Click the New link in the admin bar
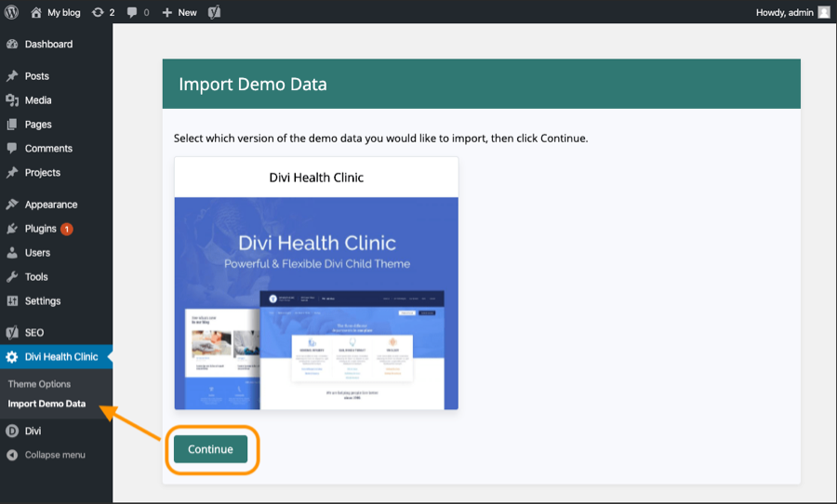837x504 pixels. point(187,12)
